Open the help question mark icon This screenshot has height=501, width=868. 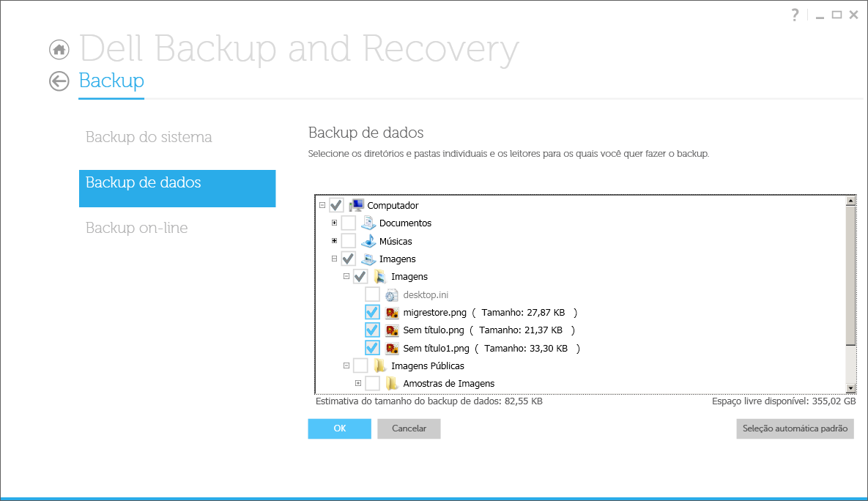coord(795,15)
